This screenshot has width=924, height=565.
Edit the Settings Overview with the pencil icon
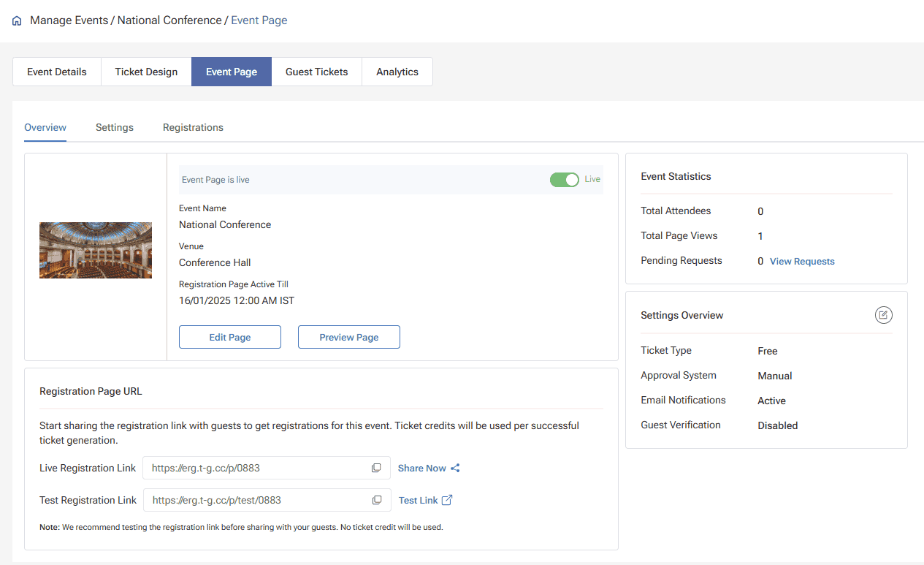884,315
